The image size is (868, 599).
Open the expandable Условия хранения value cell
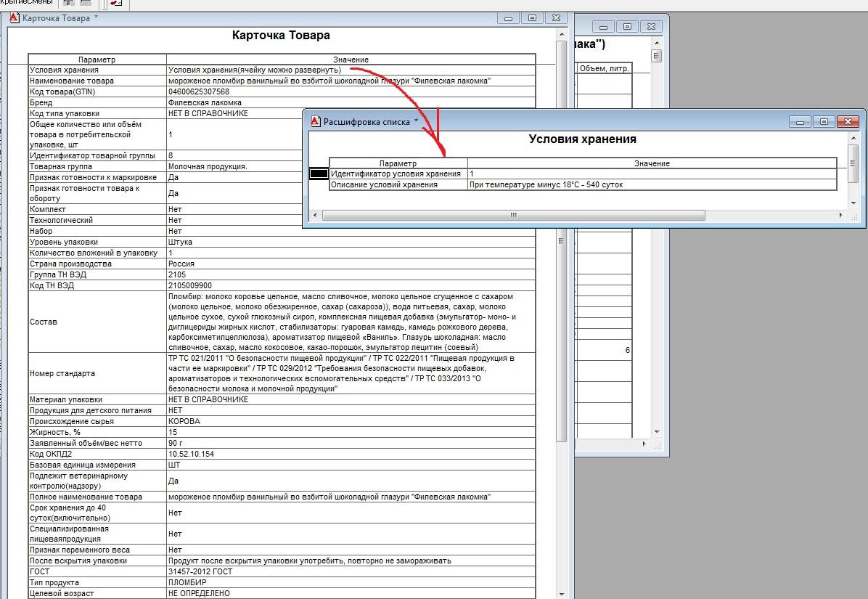(254, 70)
